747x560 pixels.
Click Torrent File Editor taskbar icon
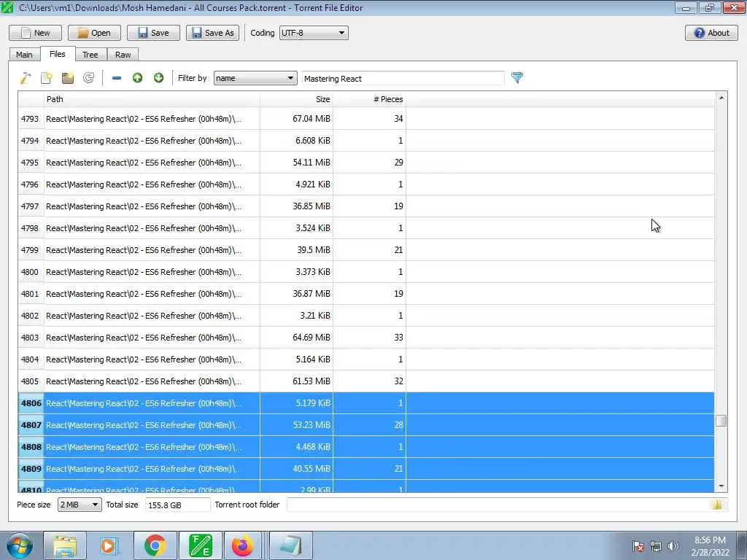coord(201,545)
